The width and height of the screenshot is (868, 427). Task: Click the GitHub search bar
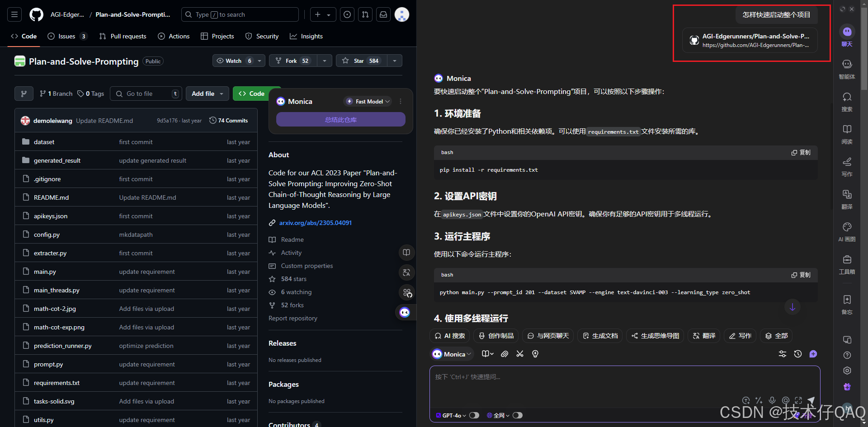(240, 14)
